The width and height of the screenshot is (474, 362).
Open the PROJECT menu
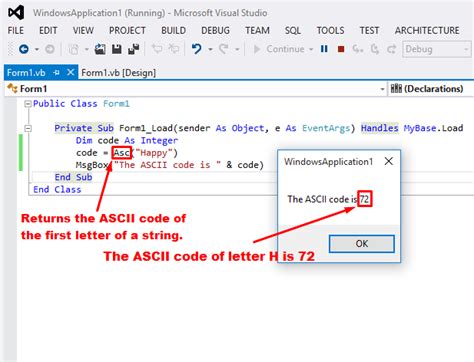[127, 31]
